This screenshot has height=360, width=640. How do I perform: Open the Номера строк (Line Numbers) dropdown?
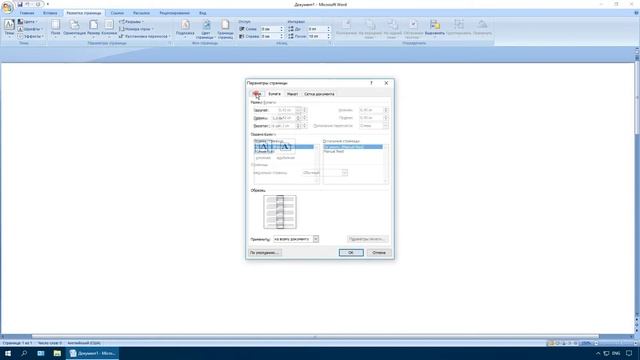[136, 29]
